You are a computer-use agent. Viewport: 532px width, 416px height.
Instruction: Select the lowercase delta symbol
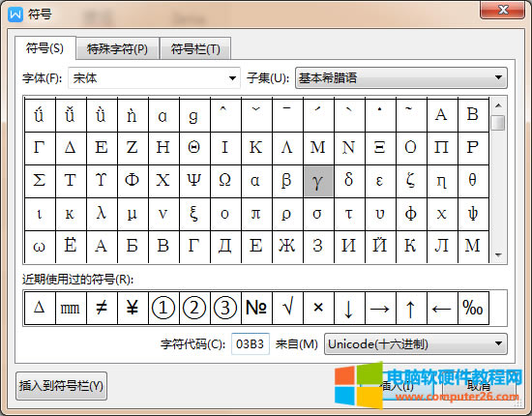tap(349, 181)
